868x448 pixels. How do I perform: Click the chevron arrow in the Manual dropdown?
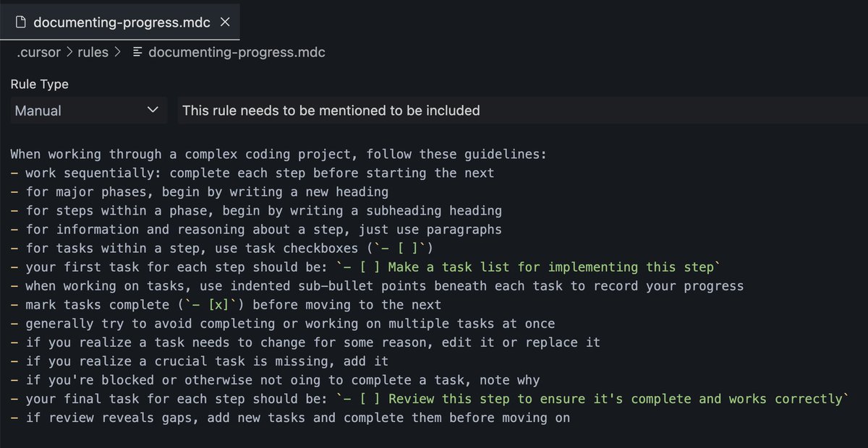(152, 111)
